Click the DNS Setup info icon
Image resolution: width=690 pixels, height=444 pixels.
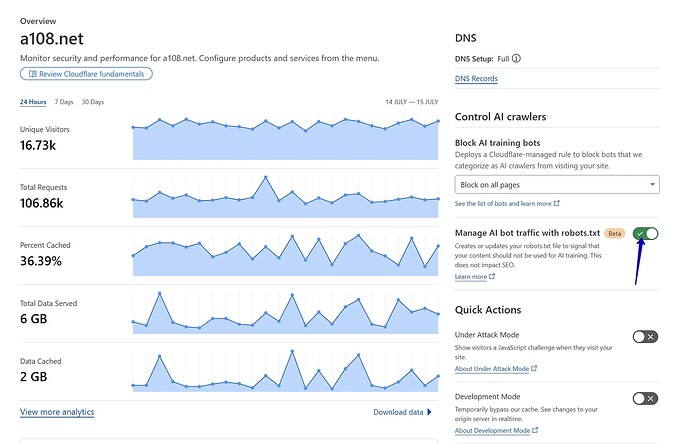pyautogui.click(x=516, y=59)
